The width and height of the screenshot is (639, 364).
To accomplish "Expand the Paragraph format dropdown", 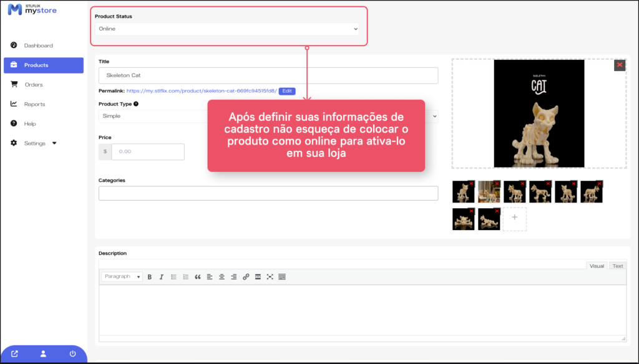I will tap(122, 277).
